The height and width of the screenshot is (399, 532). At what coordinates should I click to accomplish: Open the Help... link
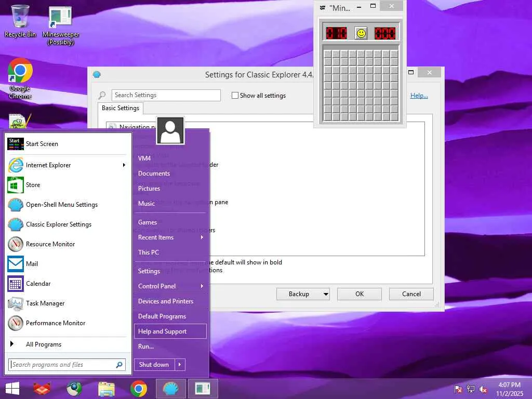pos(419,96)
